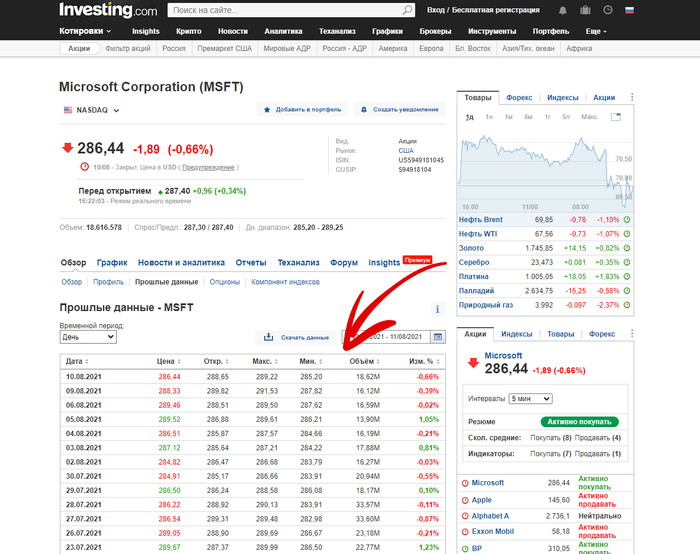700x554 pixels.
Task: Sort table by Дата column
Action: (77, 362)
